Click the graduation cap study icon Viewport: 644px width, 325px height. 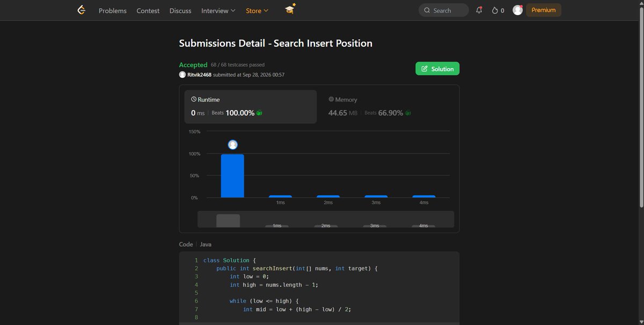click(290, 10)
